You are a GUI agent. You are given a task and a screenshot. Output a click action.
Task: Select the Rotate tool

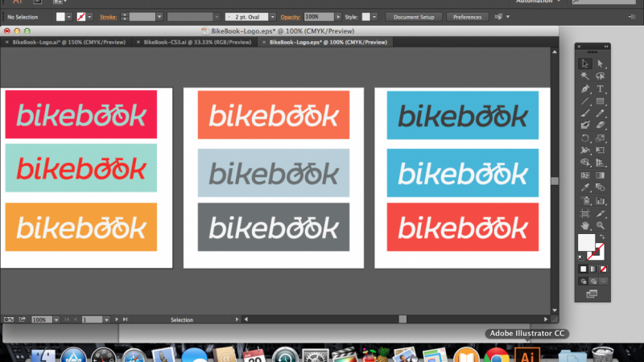[585, 138]
